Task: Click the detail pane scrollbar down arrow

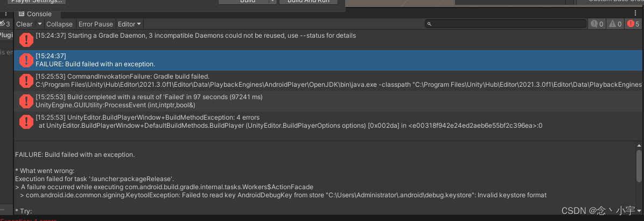Action: [639, 211]
